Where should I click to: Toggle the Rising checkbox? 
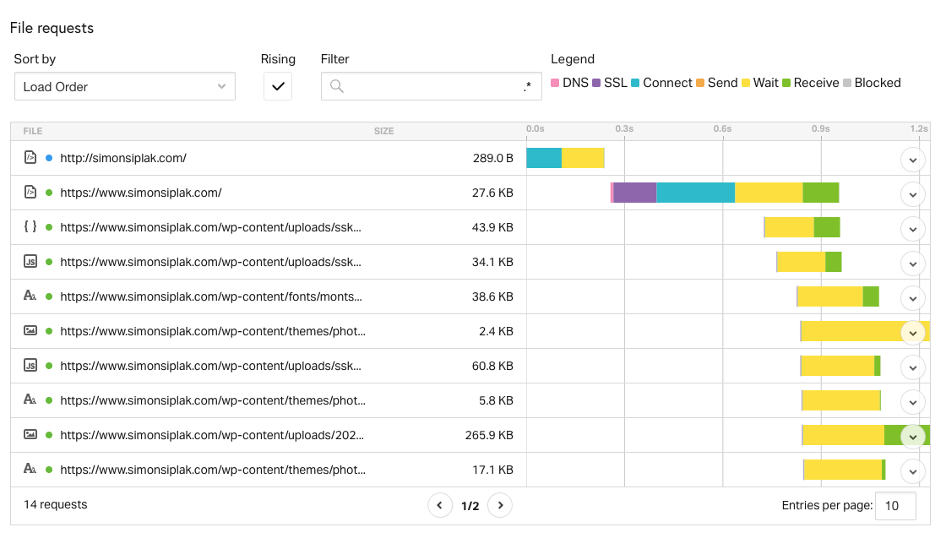[278, 86]
